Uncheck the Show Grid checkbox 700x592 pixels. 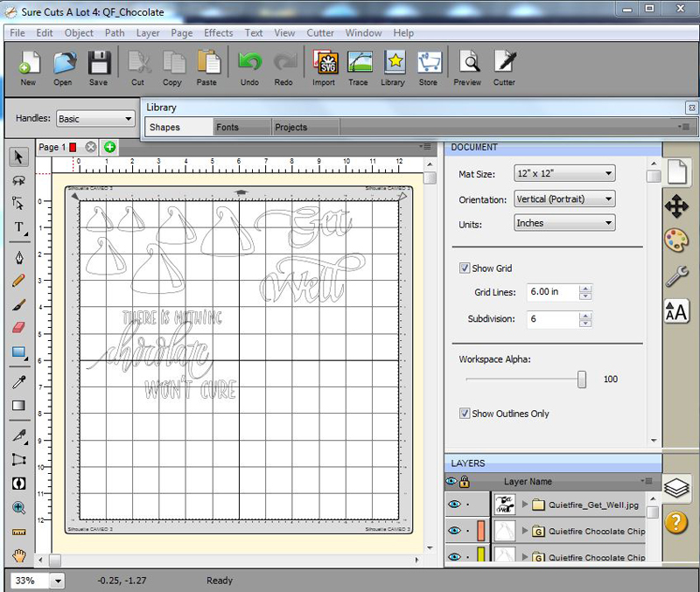click(x=465, y=268)
